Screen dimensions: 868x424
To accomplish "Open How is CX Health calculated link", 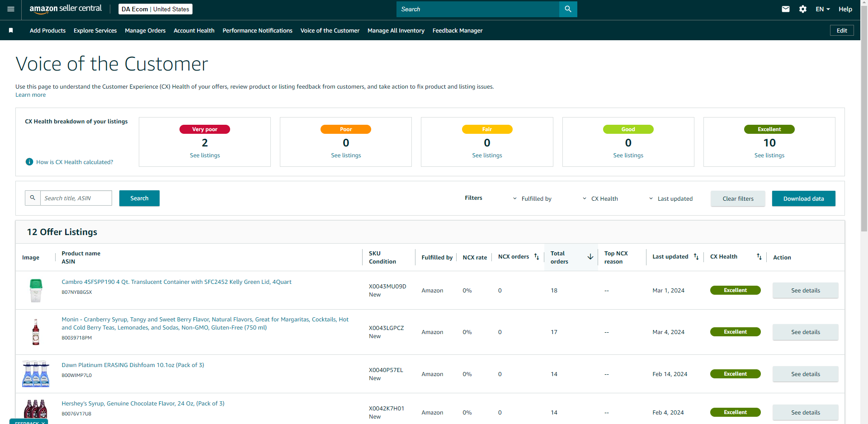I will coord(75,162).
